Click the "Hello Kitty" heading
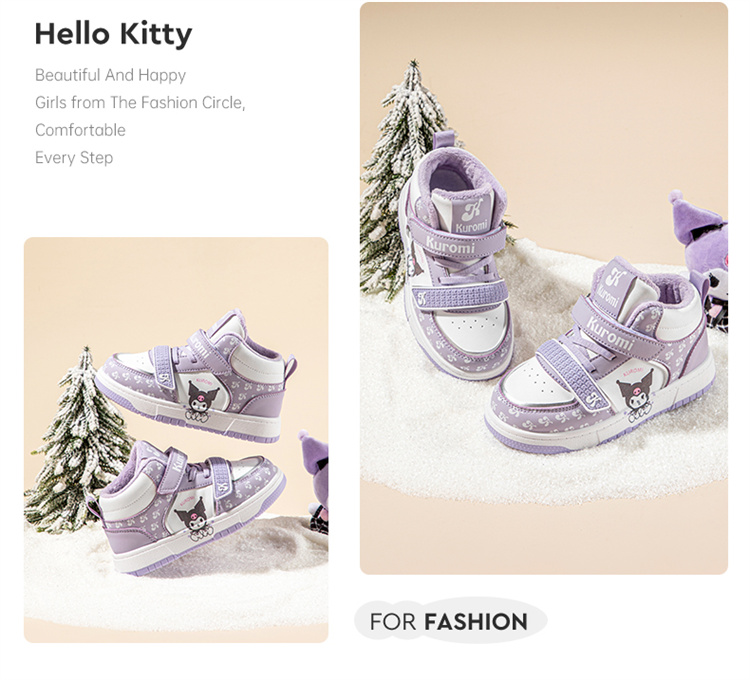This screenshot has width=750, height=680. pos(113,34)
